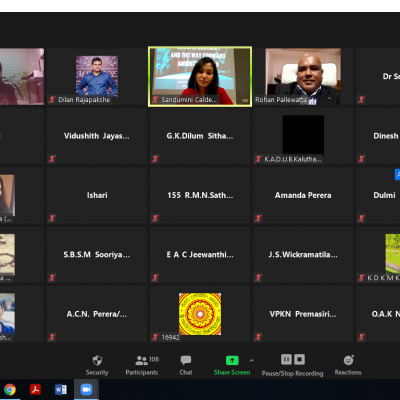Image resolution: width=400 pixels, height=400 pixels.
Task: Click muted mic icon on Dulmi tile
Action: click(361, 218)
